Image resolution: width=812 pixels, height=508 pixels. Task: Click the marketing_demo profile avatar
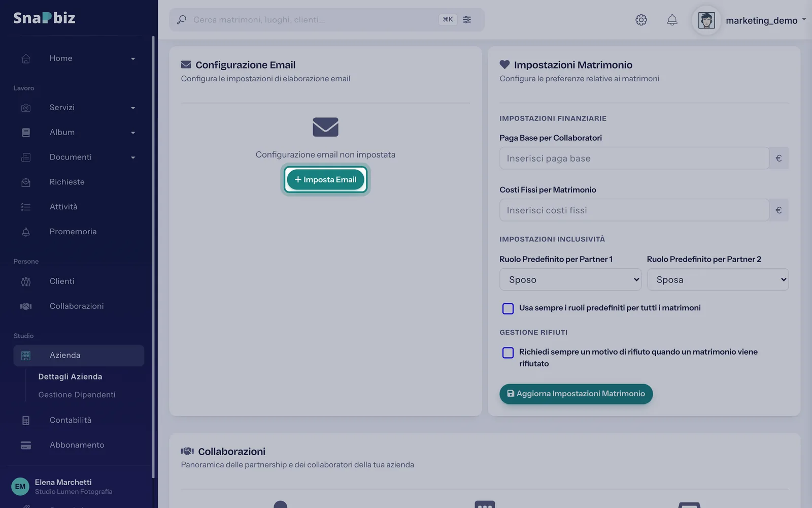tap(706, 20)
